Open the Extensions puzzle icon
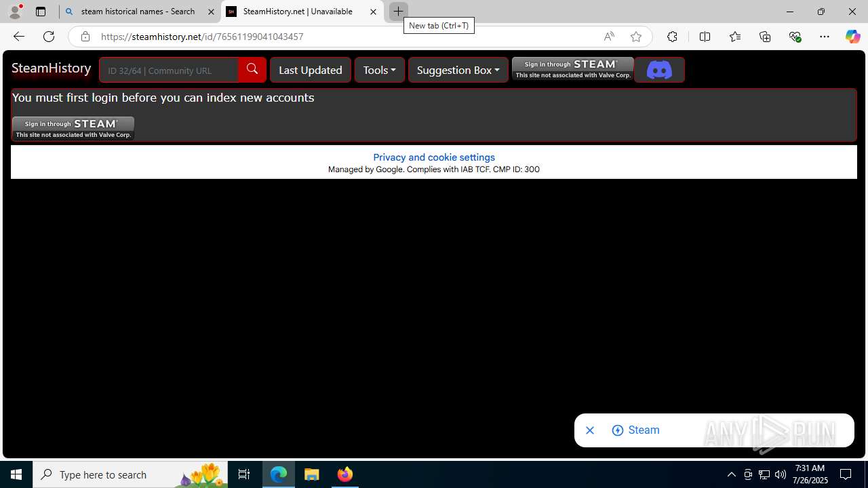Image resolution: width=868 pixels, height=488 pixels. click(x=672, y=37)
